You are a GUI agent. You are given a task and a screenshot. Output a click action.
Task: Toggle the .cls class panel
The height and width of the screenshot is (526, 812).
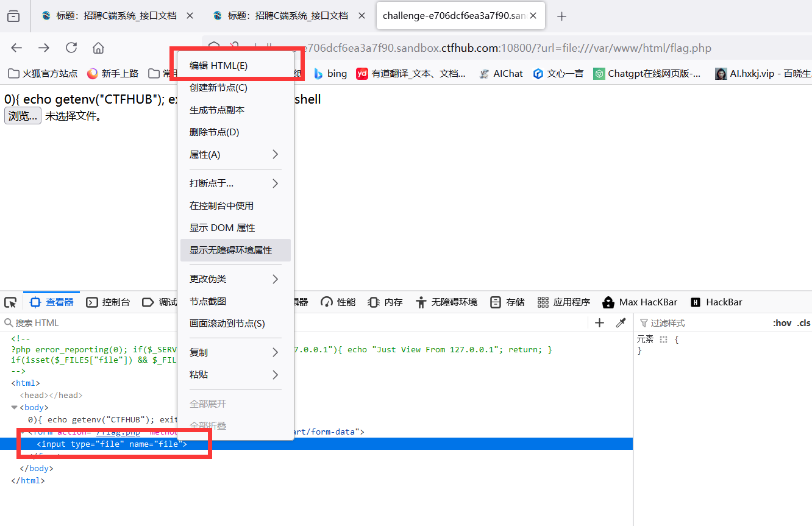pyautogui.click(x=803, y=323)
